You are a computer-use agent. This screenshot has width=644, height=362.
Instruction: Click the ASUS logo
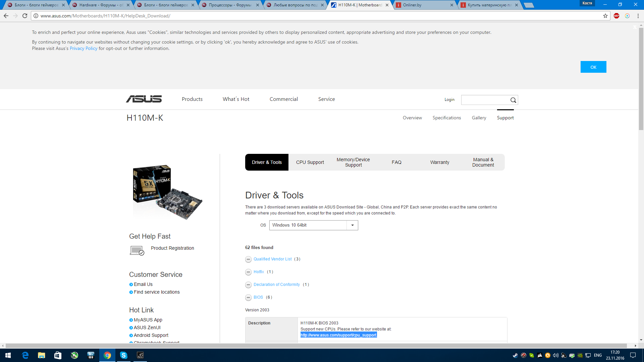(x=144, y=99)
